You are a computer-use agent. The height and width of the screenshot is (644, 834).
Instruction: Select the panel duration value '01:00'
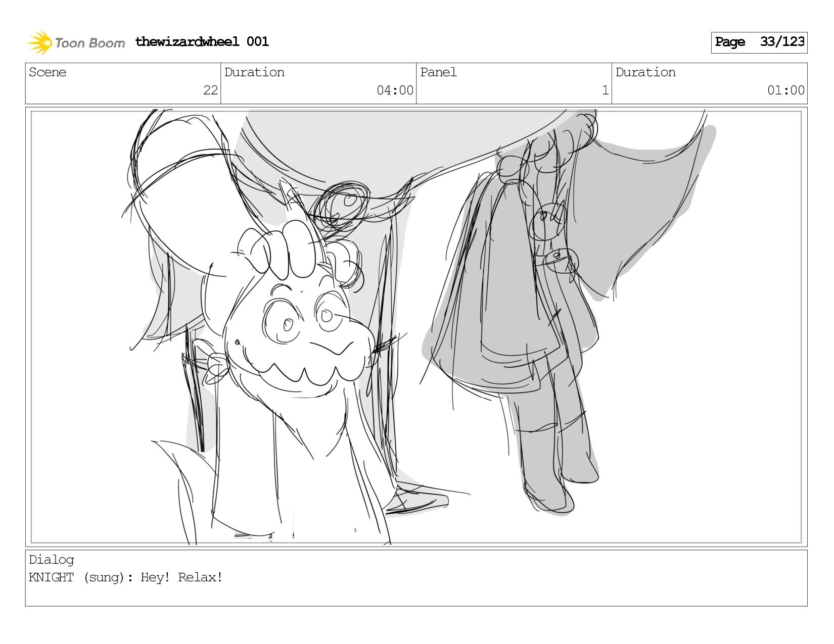click(785, 90)
